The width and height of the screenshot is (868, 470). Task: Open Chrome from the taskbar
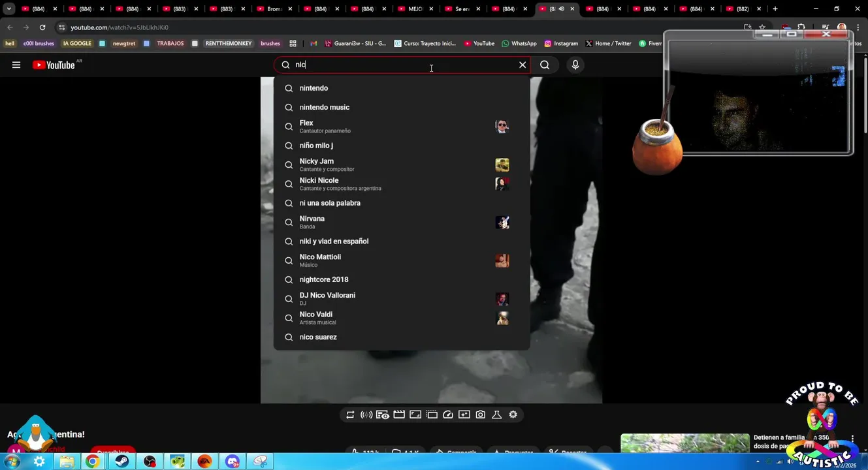[93, 462]
